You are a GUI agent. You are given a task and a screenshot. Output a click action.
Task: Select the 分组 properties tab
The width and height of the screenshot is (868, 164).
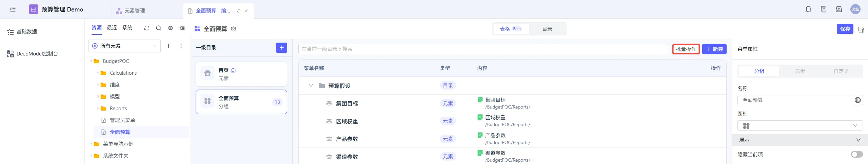(759, 71)
